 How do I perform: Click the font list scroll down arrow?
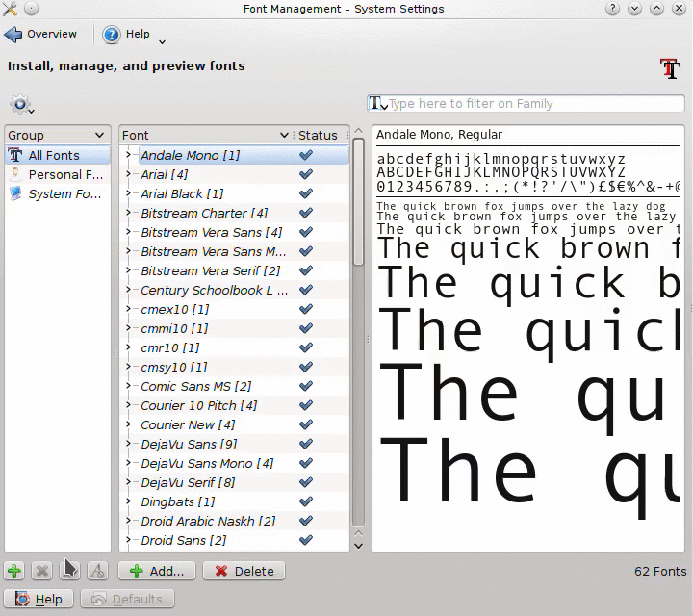point(359,546)
